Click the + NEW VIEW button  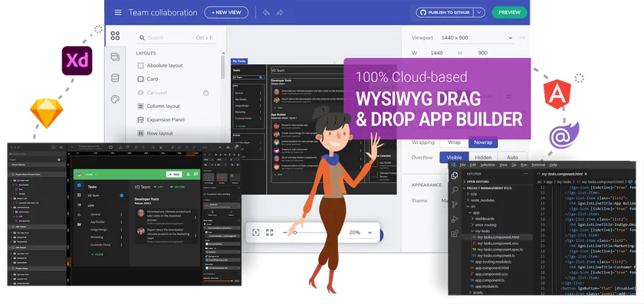[226, 12]
